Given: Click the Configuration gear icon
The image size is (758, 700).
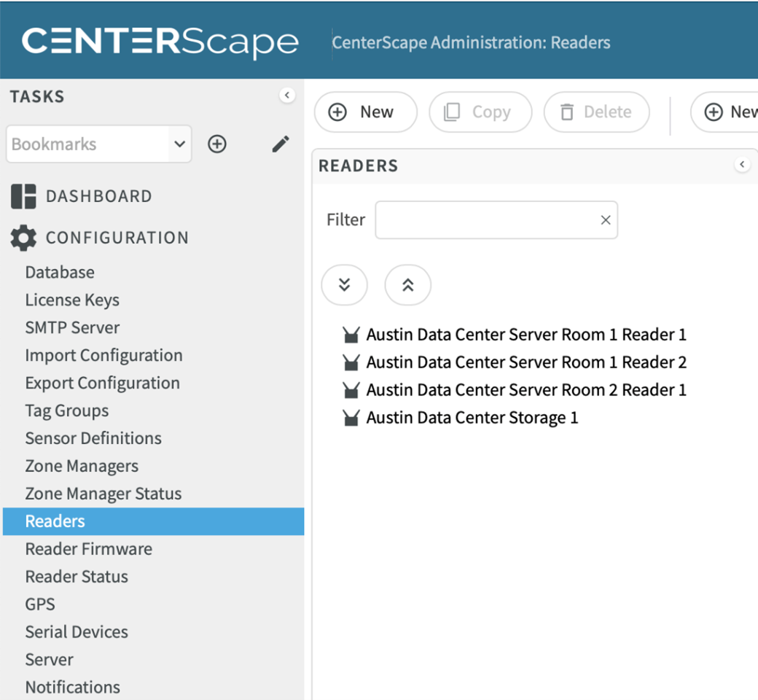Looking at the screenshot, I should click(23, 238).
